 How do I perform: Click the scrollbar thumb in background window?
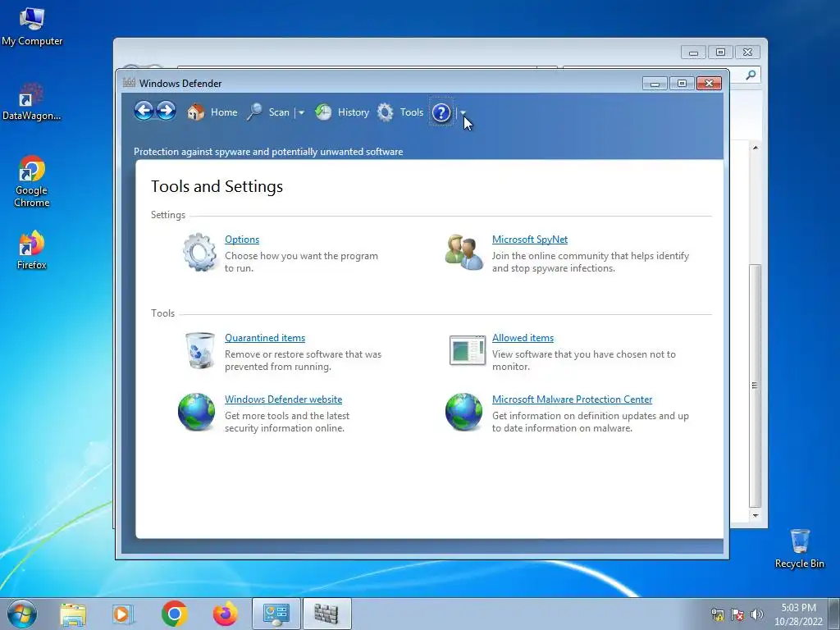756,386
